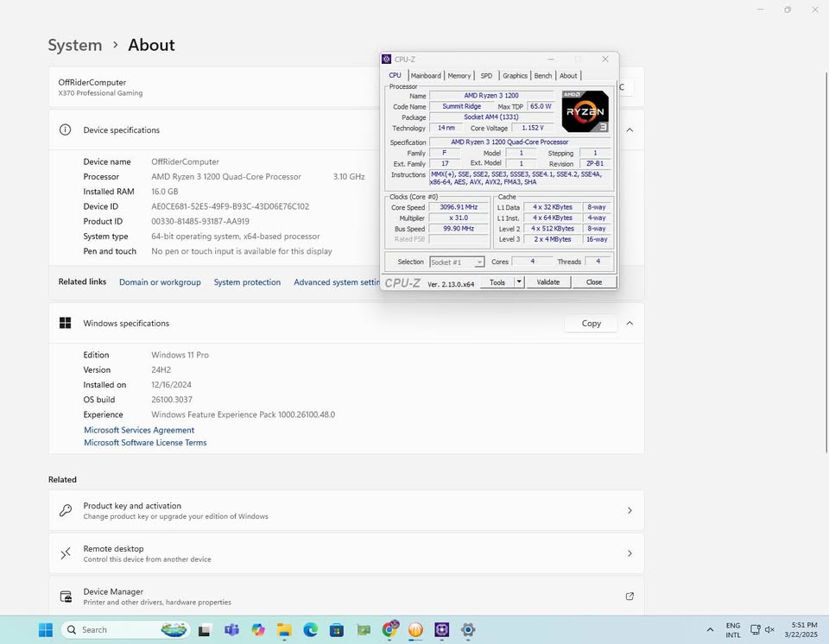Go to the Bench tab in CPU-Z
This screenshot has width=829, height=644.
click(x=543, y=76)
